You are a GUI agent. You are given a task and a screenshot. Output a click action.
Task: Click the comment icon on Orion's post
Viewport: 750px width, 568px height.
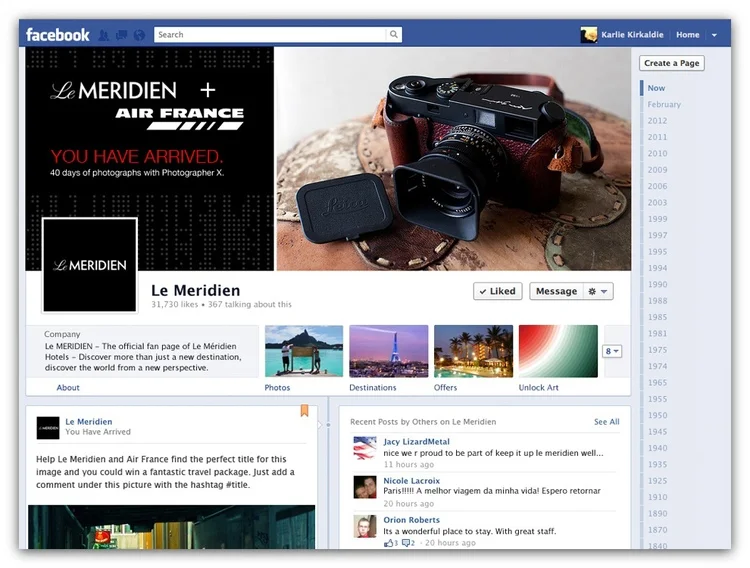click(406, 543)
